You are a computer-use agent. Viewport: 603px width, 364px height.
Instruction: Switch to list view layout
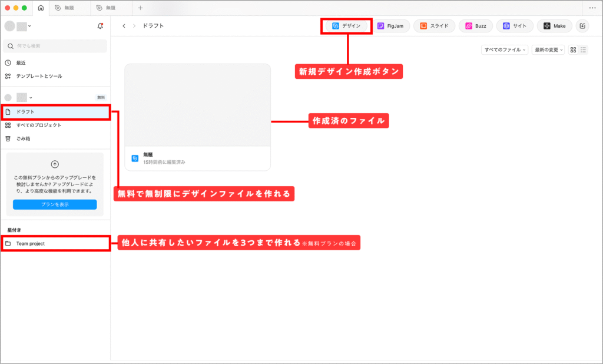[583, 50]
